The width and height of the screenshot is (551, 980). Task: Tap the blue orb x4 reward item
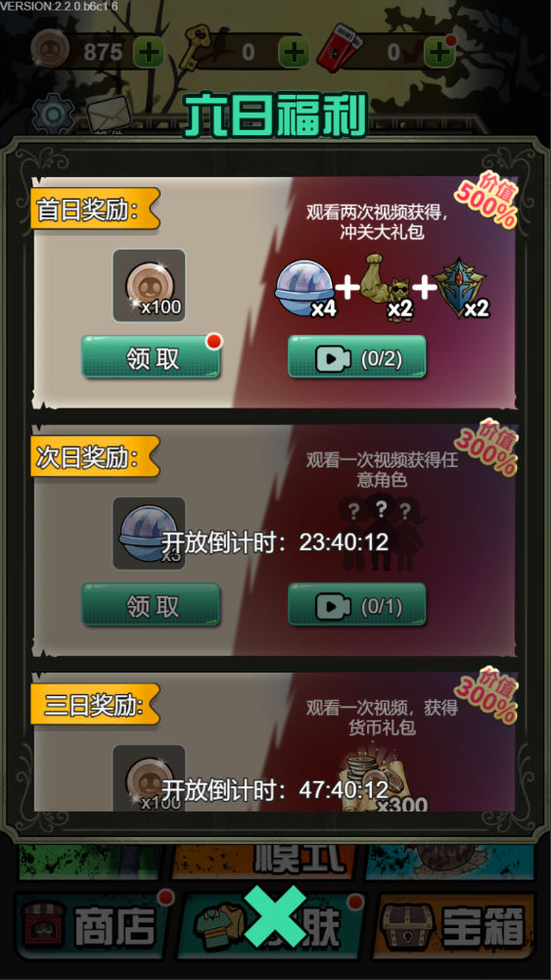tap(305, 289)
